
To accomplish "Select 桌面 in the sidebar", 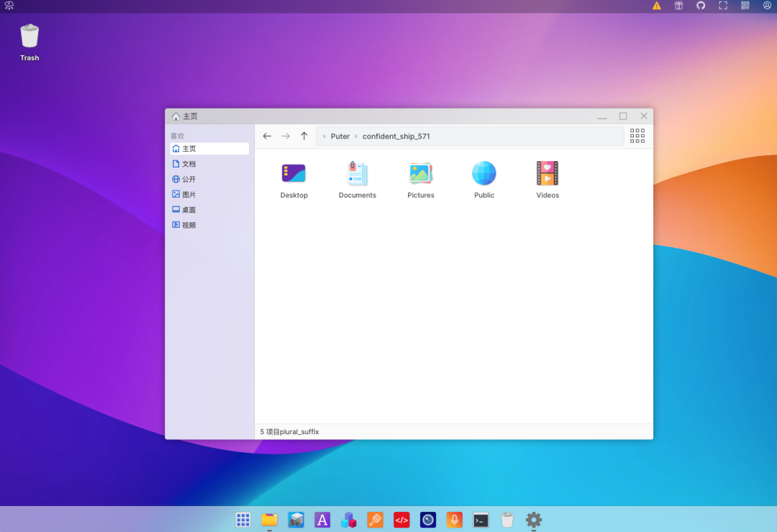I will tap(209, 210).
